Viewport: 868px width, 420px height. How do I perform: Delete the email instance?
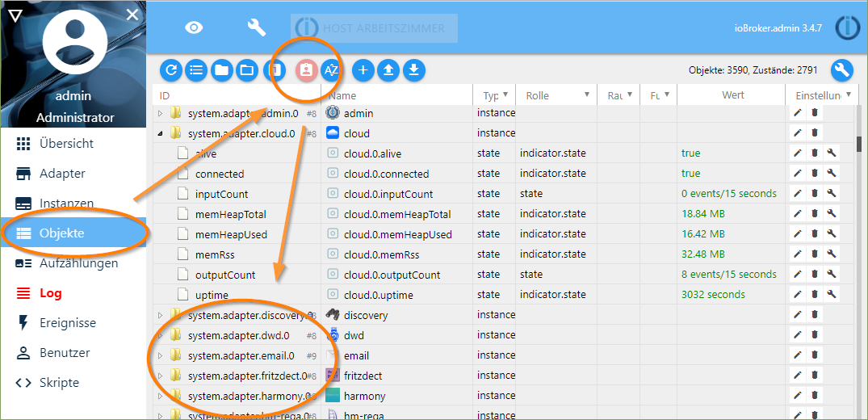(x=814, y=355)
